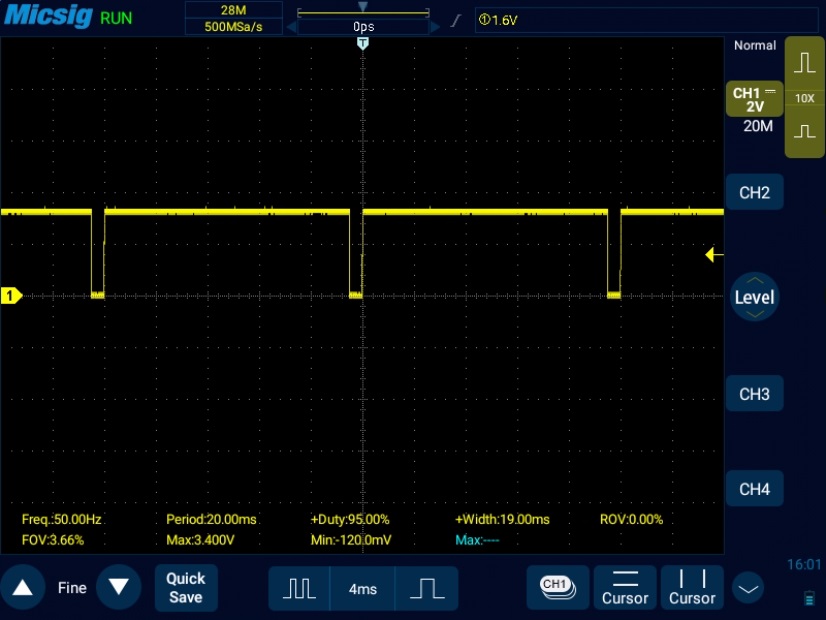Select the ROV 0.00% measurement

[x=631, y=519]
